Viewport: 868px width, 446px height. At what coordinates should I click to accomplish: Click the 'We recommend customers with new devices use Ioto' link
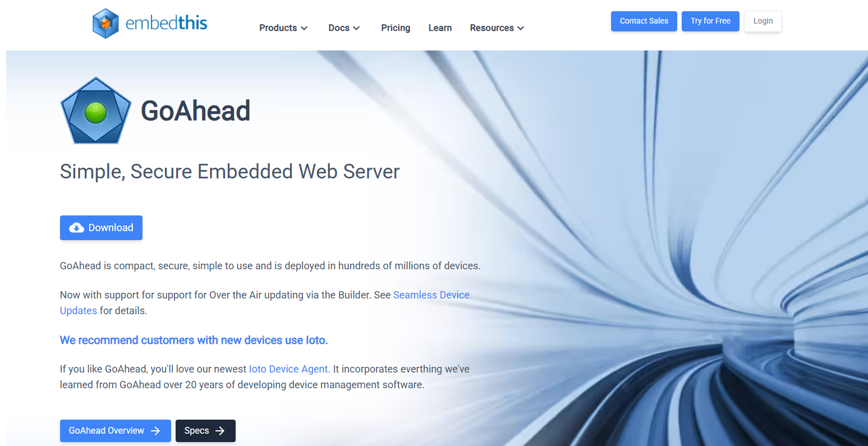[x=194, y=341]
